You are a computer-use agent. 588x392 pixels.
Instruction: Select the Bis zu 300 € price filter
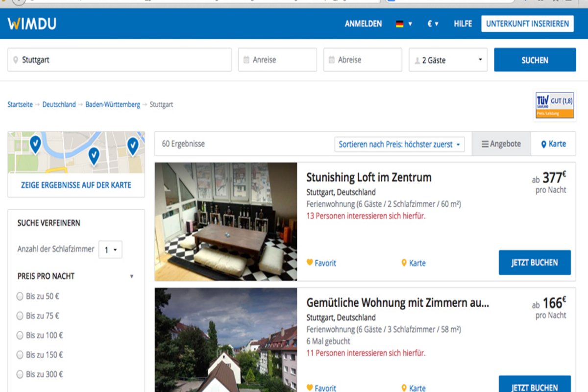[x=20, y=374]
